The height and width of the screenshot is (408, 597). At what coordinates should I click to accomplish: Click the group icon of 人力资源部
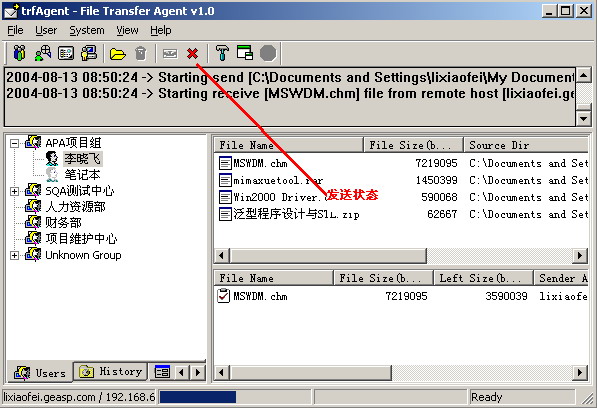(33, 206)
